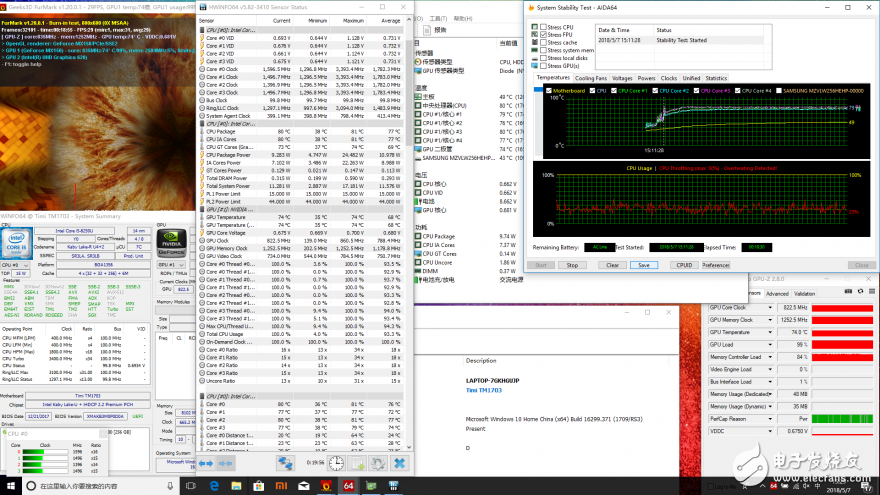Click the HWiNFO log file icon
This screenshot has width=880, height=495.
pos(357,463)
